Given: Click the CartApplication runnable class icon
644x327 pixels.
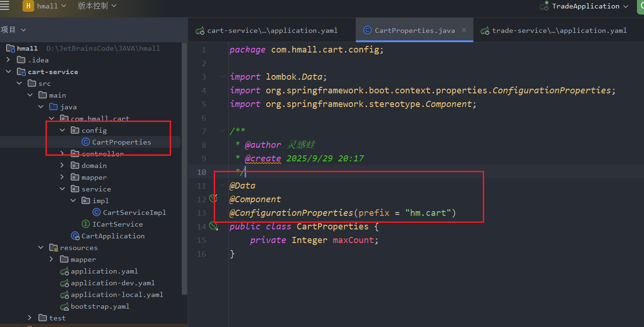Looking at the screenshot, I should [75, 236].
